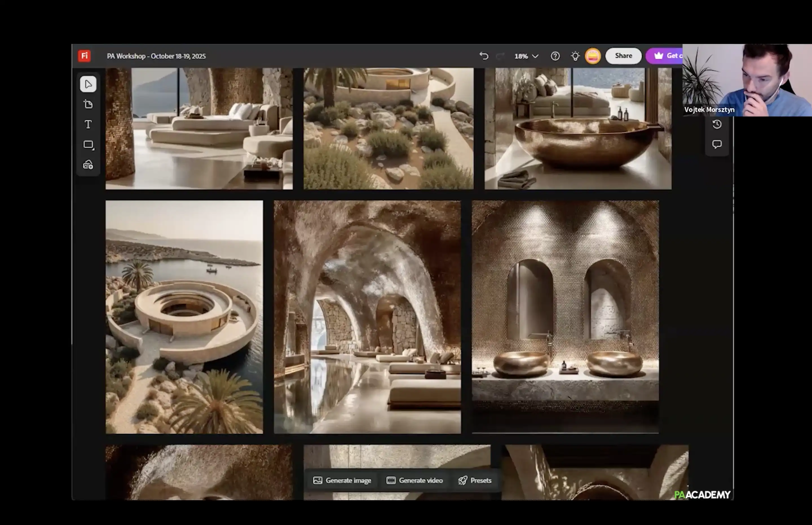The height and width of the screenshot is (525, 812).
Task: Select the arrow Select tool
Action: (x=88, y=84)
